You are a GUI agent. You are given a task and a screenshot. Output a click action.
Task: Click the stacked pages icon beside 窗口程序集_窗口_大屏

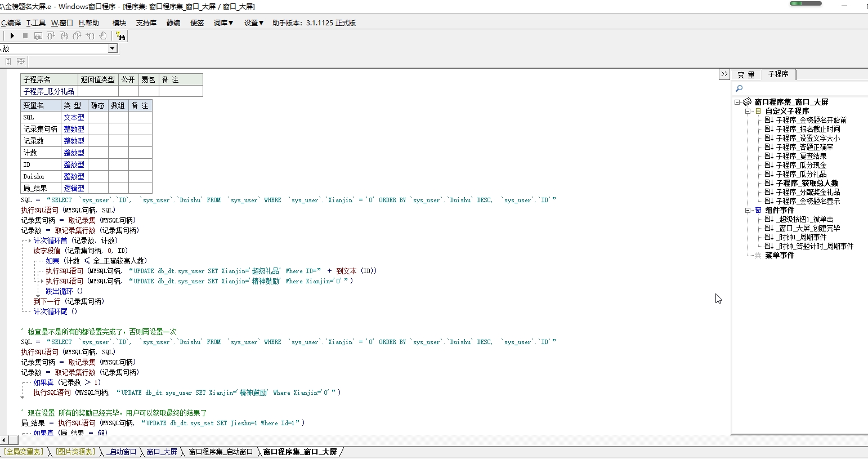[x=748, y=102]
